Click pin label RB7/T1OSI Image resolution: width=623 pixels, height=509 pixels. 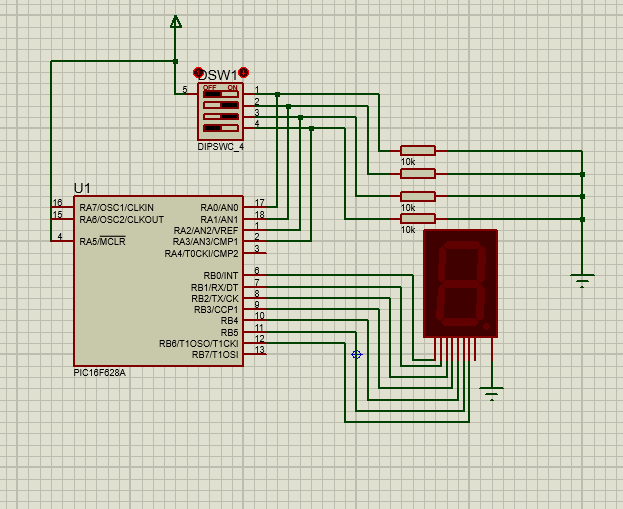[x=215, y=354]
